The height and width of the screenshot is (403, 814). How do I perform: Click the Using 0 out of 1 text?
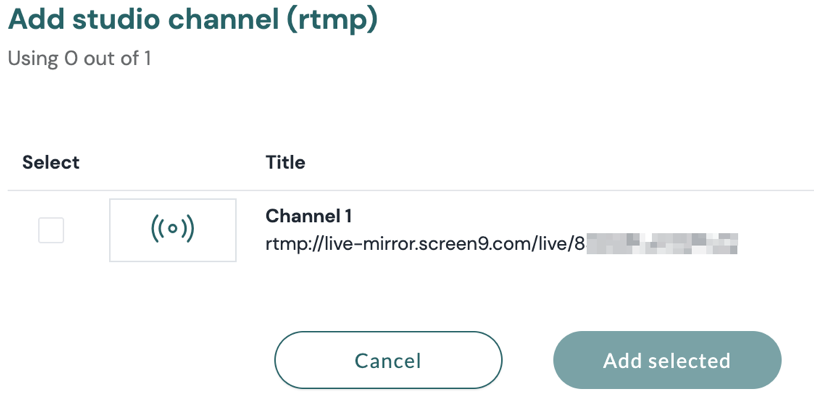coord(79,58)
